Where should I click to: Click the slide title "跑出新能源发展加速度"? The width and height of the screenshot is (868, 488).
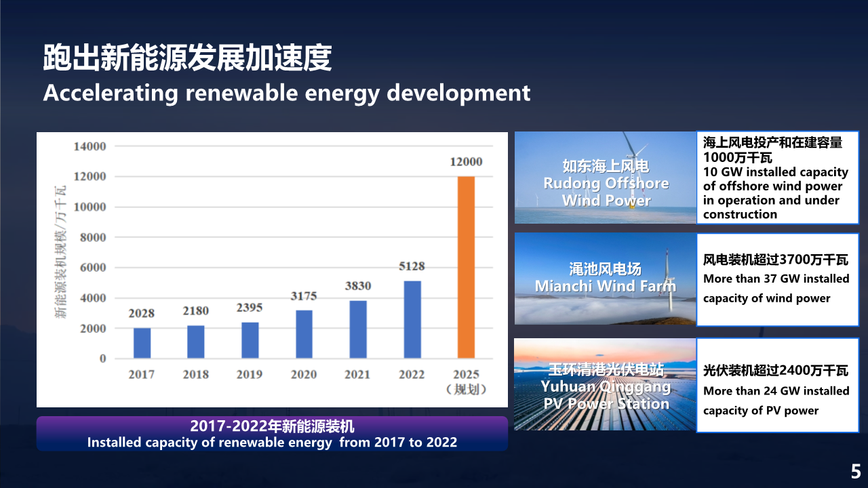[187, 58]
